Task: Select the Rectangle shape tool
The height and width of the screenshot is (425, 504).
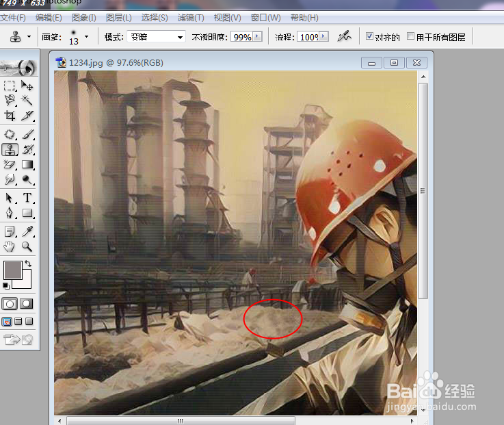Action: [27, 213]
